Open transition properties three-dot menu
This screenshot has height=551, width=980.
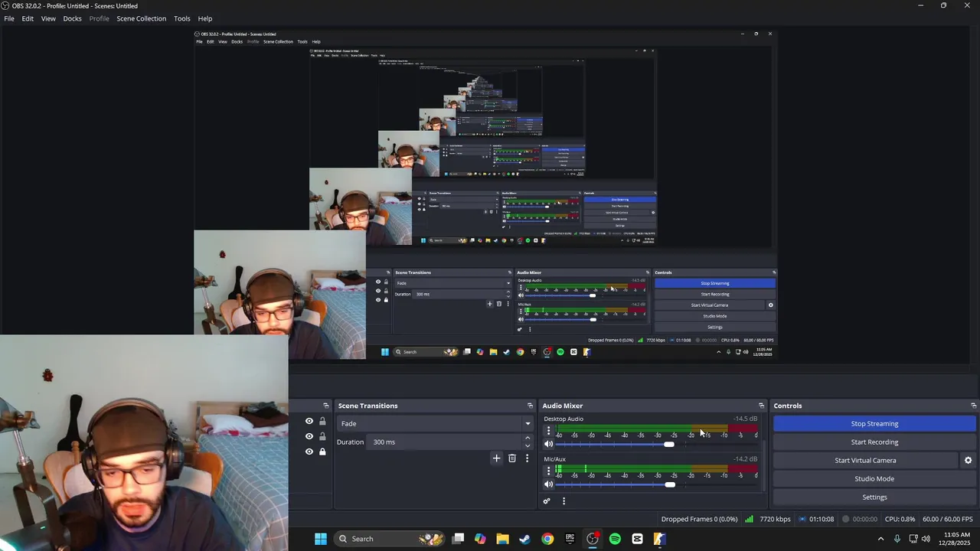tap(527, 458)
